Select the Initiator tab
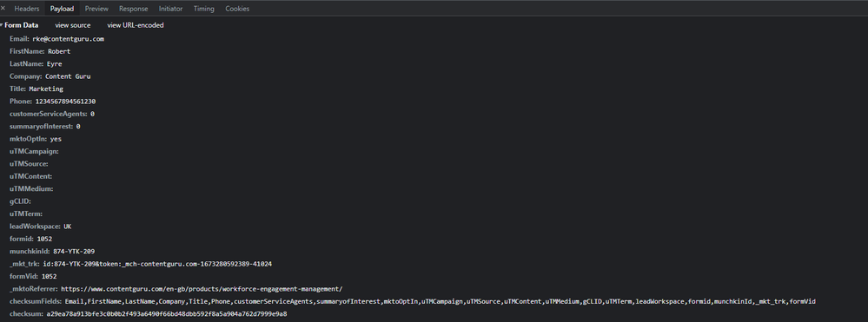868x322 pixels. pos(170,9)
